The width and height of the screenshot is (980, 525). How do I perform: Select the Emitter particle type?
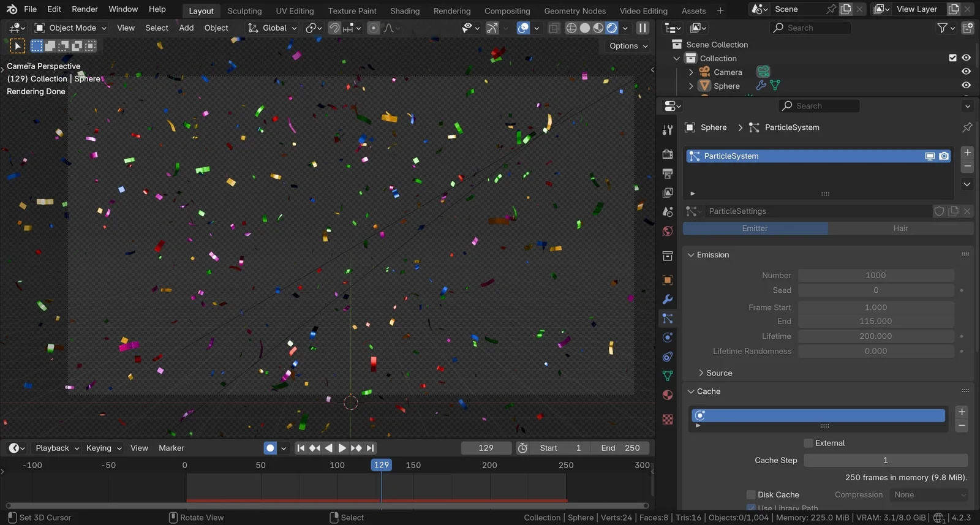(755, 229)
